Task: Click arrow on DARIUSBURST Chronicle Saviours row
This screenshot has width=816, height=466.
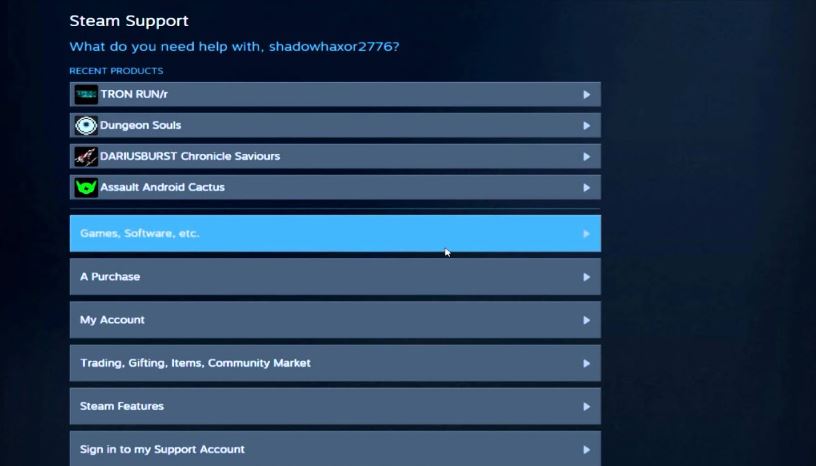Action: (x=586, y=157)
